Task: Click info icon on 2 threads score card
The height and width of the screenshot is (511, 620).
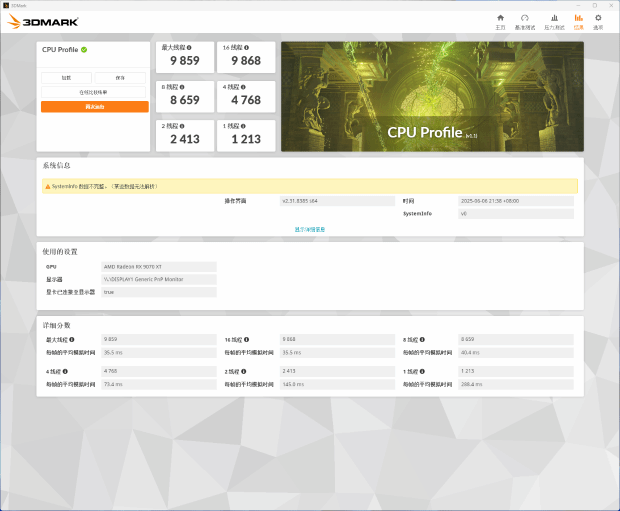Action: (x=182, y=126)
